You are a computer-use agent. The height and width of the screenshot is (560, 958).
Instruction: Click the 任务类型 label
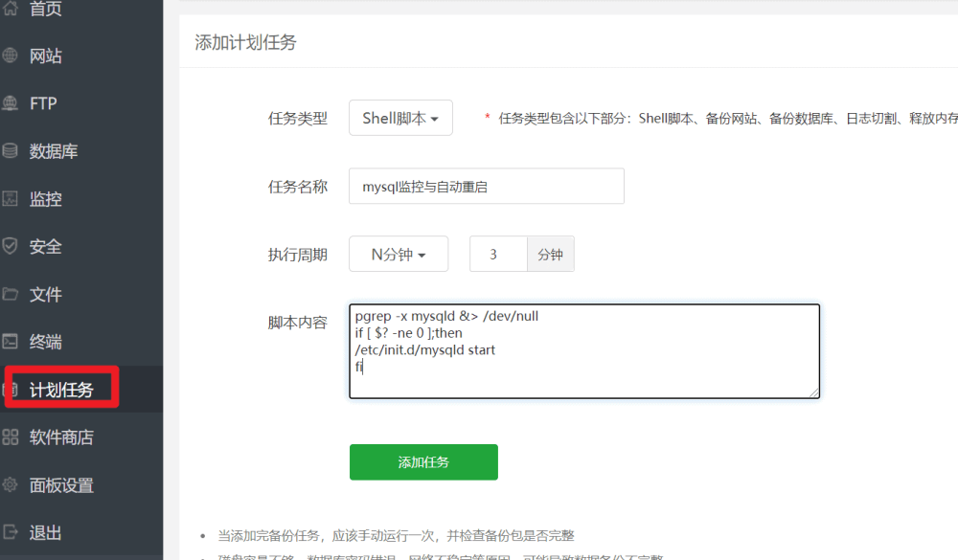(x=298, y=119)
